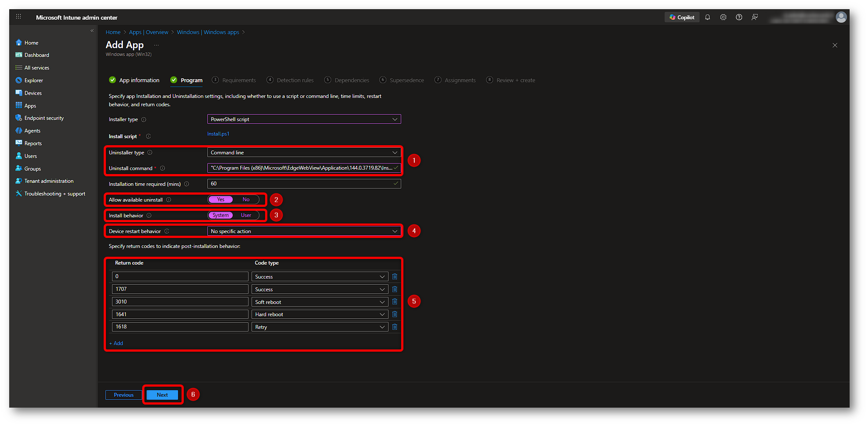Open the Installer type dropdown
This screenshot has height=426, width=868.
coord(304,119)
